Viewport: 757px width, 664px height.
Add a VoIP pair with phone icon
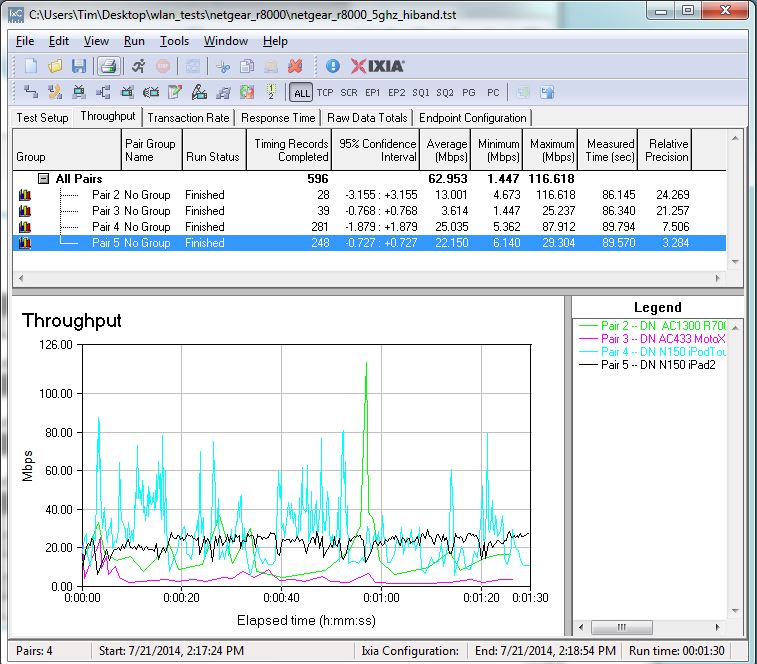pos(55,92)
